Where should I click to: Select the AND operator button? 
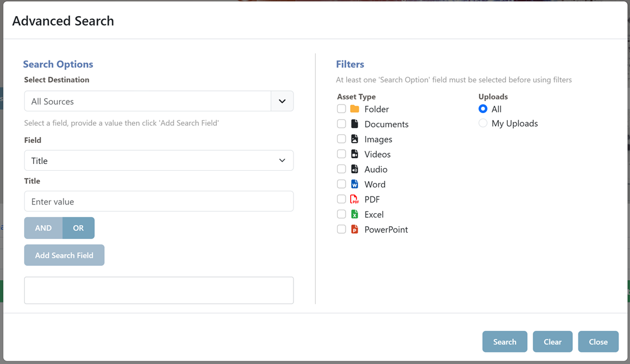43,228
